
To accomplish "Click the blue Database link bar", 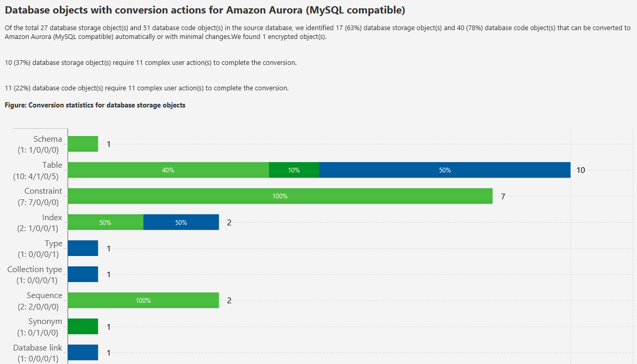I will tap(83, 353).
